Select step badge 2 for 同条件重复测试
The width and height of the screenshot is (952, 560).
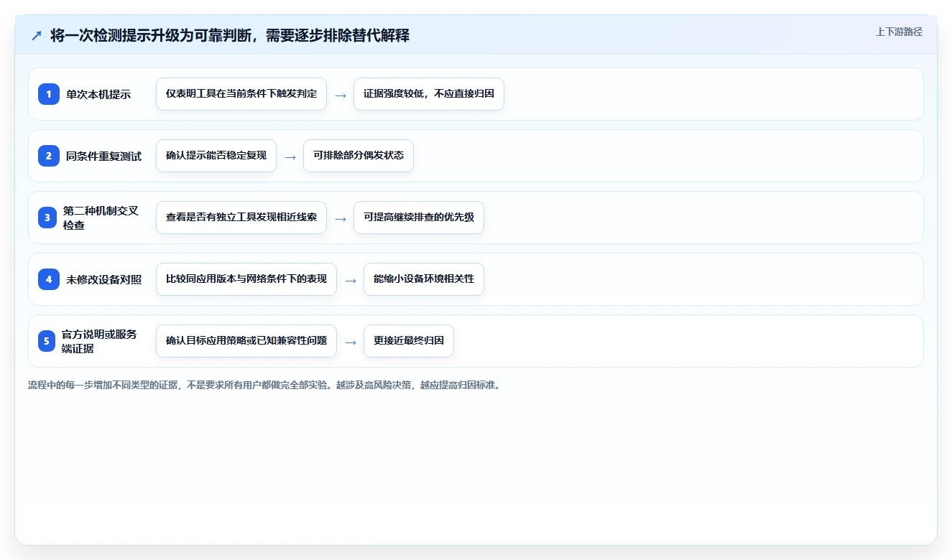click(x=49, y=156)
